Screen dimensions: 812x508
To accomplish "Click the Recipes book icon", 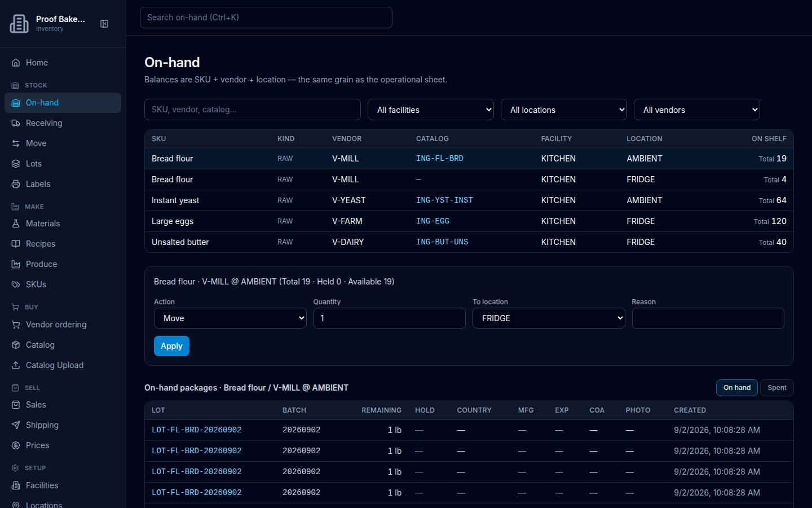I will coord(16,244).
